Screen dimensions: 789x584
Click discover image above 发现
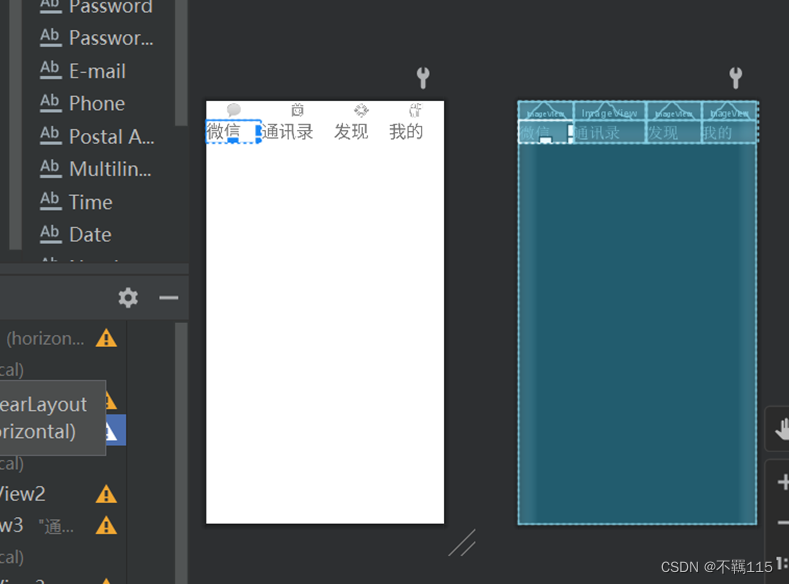(x=361, y=110)
